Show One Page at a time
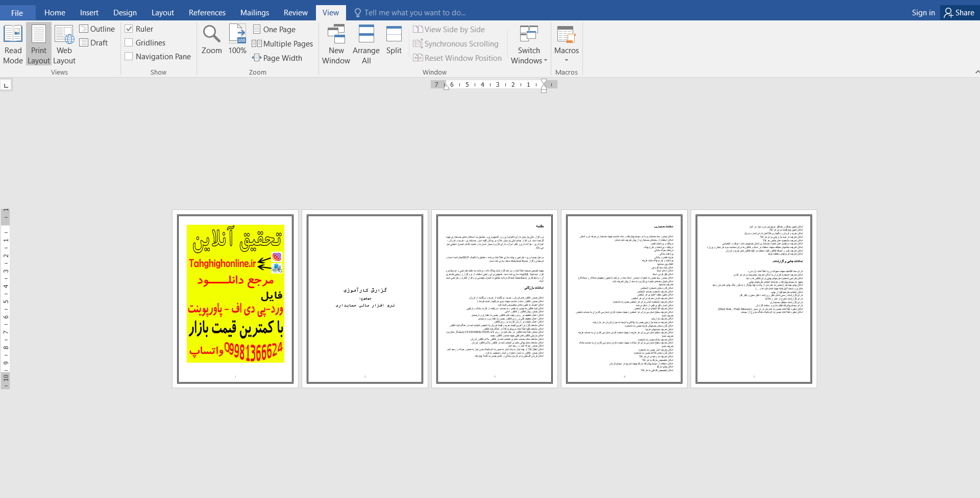Image resolution: width=980 pixels, height=498 pixels. [x=274, y=30]
